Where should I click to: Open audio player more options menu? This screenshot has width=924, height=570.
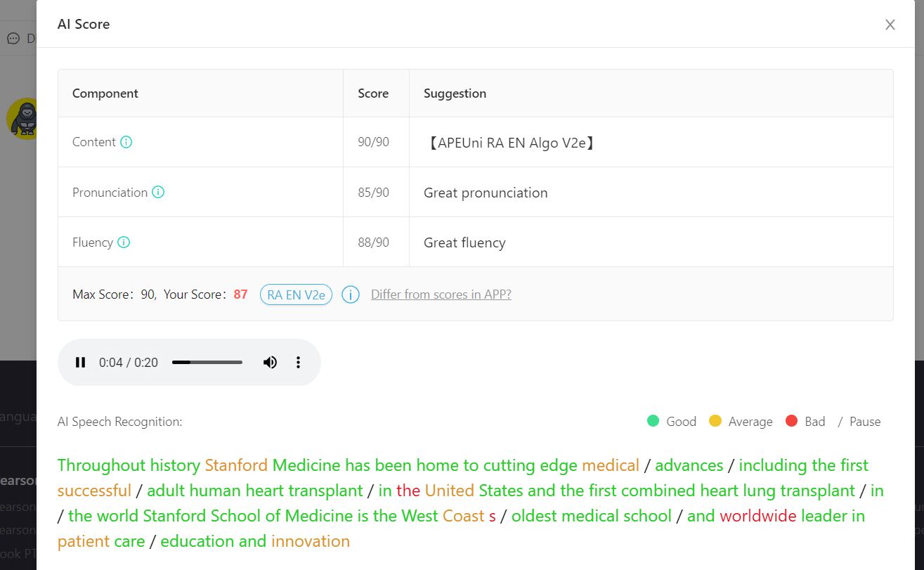tap(298, 363)
